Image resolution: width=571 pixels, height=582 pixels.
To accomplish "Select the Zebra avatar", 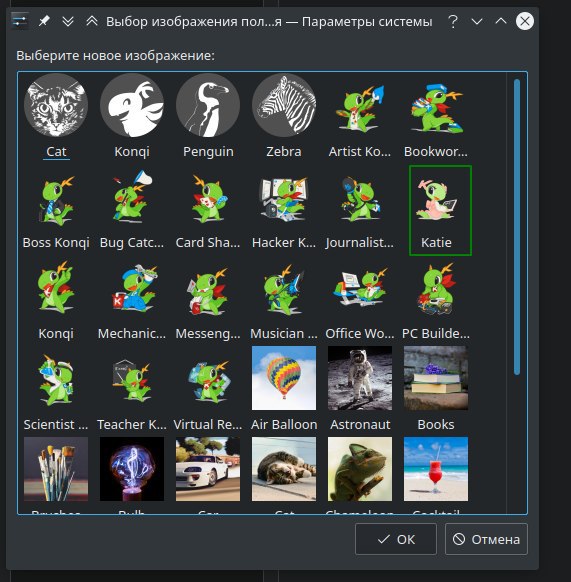I will pos(284,105).
